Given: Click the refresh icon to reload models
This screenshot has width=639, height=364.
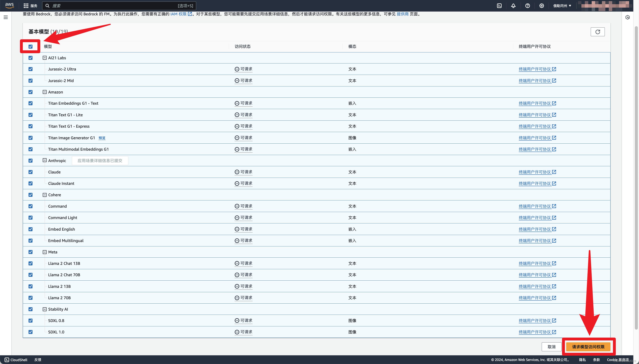Looking at the screenshot, I should [x=598, y=32].
